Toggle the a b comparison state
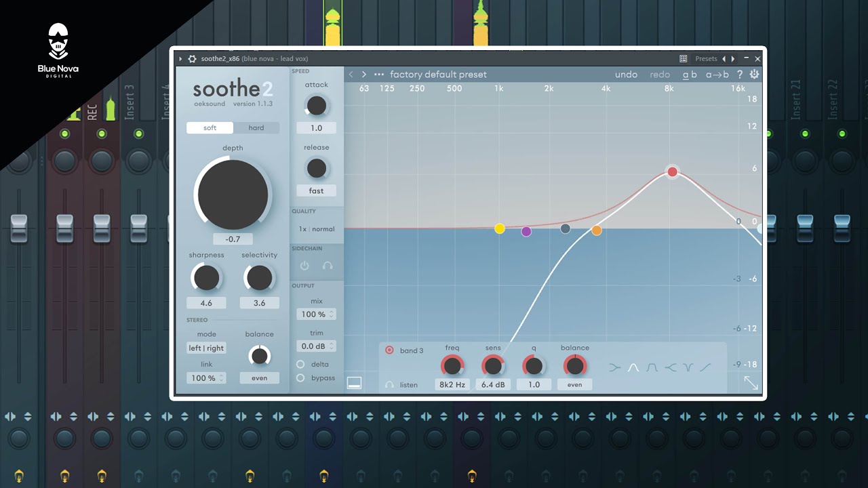 (690, 75)
